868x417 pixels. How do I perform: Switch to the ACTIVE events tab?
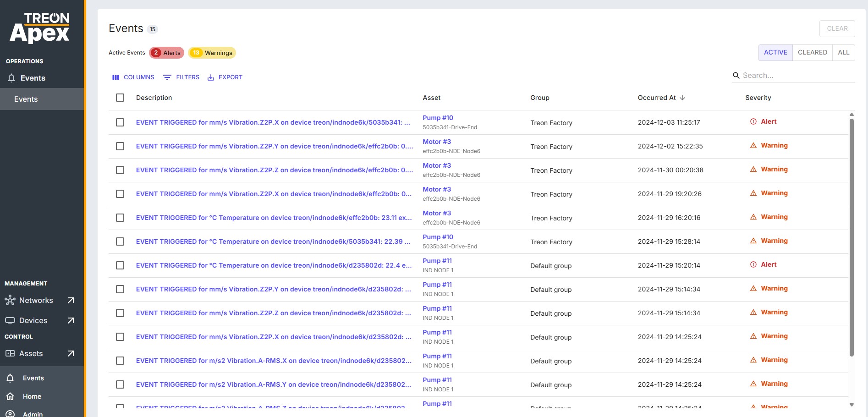tap(775, 52)
